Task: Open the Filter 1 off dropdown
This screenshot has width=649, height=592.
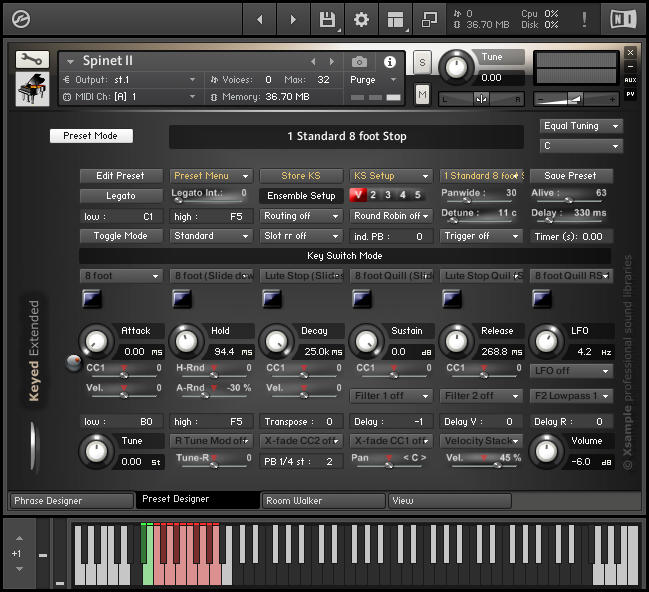Action: click(391, 396)
